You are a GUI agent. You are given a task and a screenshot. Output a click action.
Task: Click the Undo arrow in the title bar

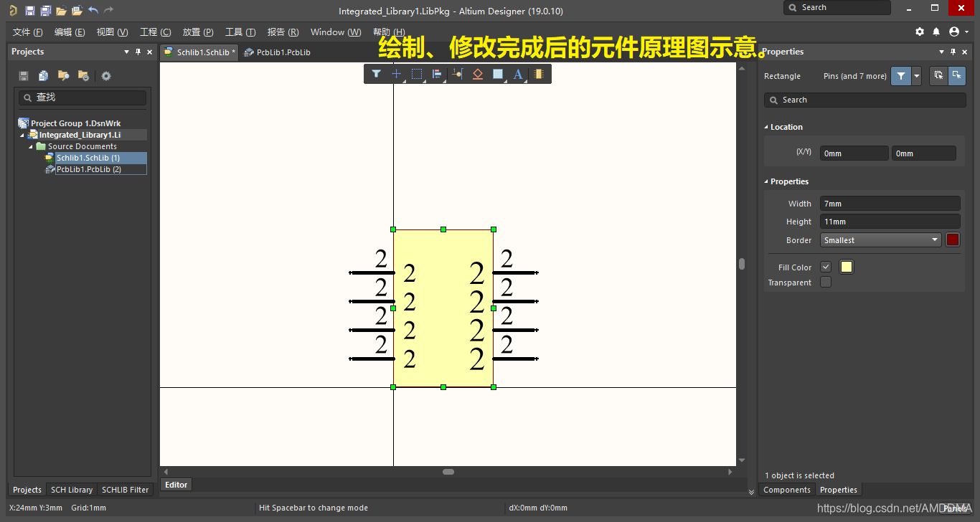pos(93,11)
